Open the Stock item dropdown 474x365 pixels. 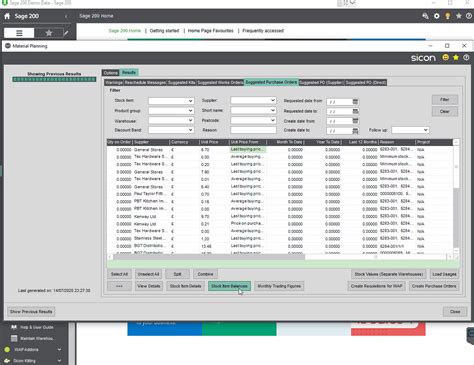(x=171, y=101)
